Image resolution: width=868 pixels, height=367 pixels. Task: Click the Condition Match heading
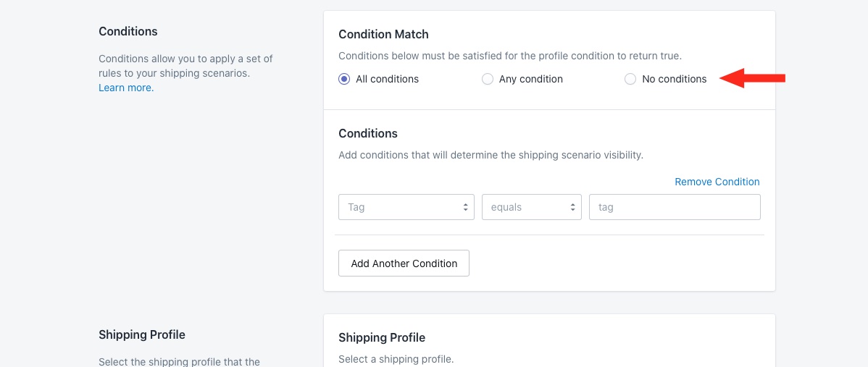(x=383, y=34)
